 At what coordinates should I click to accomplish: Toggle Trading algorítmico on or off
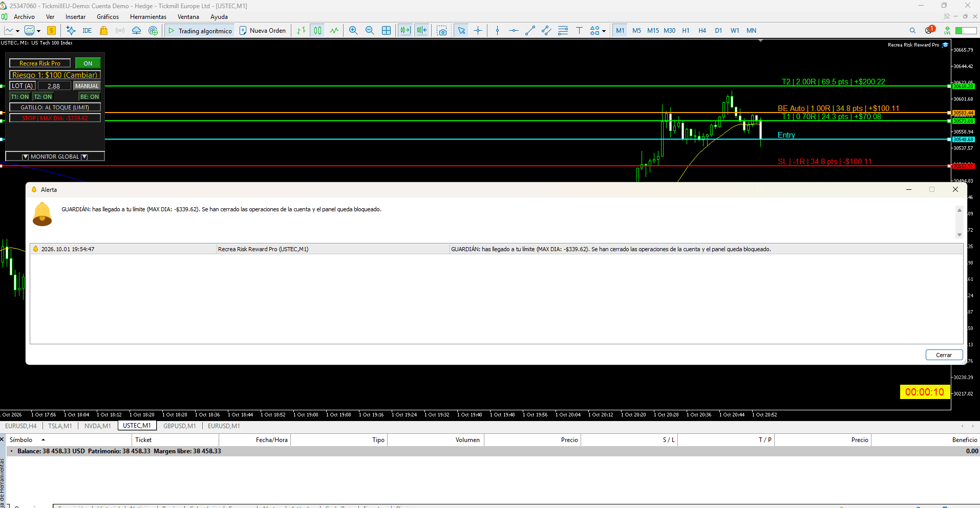(x=200, y=31)
